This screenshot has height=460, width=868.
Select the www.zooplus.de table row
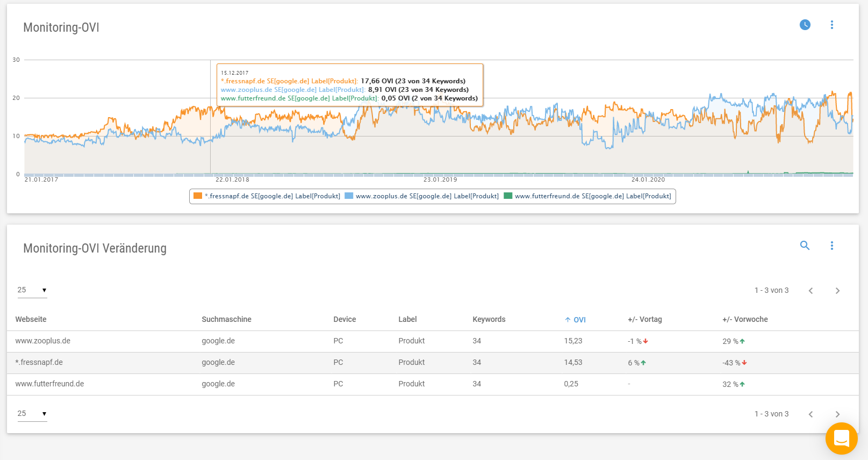[x=433, y=341]
